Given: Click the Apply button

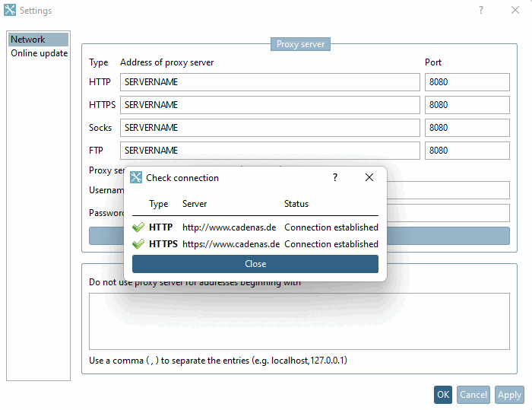Looking at the screenshot, I should 509,394.
